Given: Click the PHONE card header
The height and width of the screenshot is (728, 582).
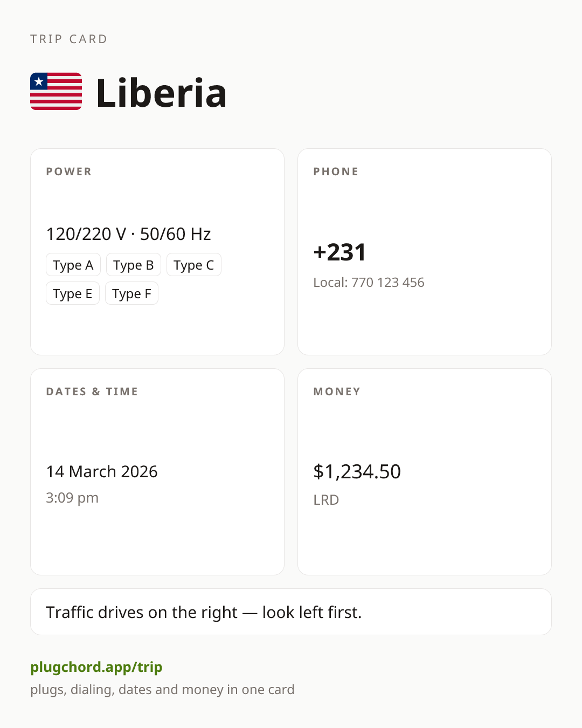Looking at the screenshot, I should click(336, 171).
